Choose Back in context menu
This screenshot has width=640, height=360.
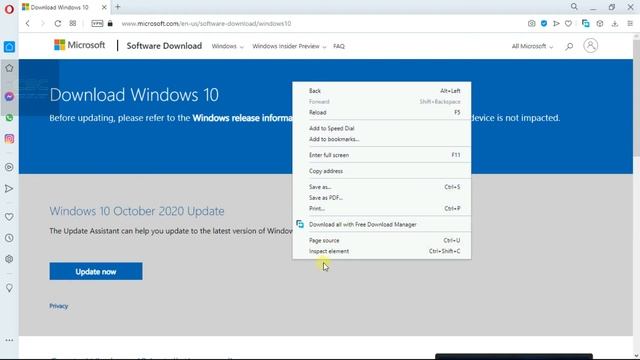[382, 91]
